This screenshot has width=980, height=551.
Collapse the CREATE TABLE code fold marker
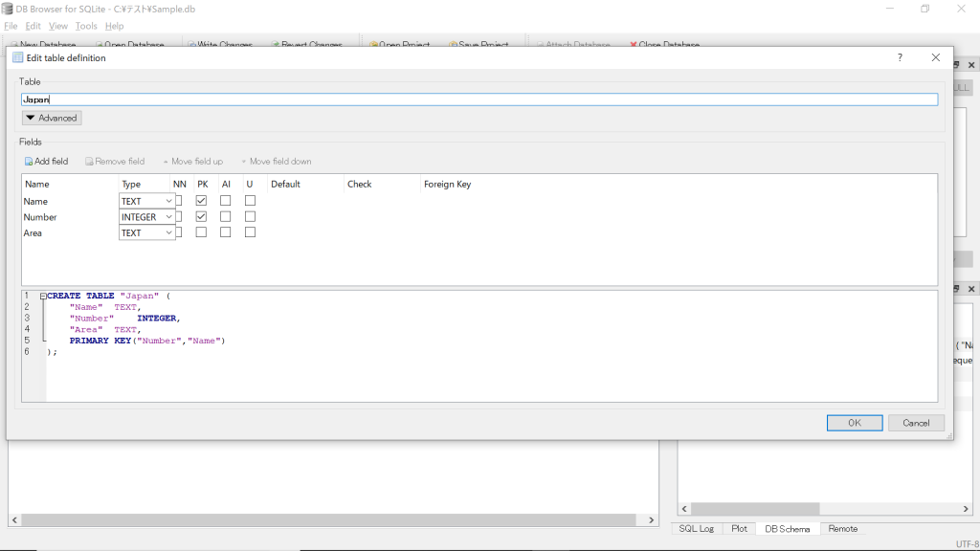point(43,297)
